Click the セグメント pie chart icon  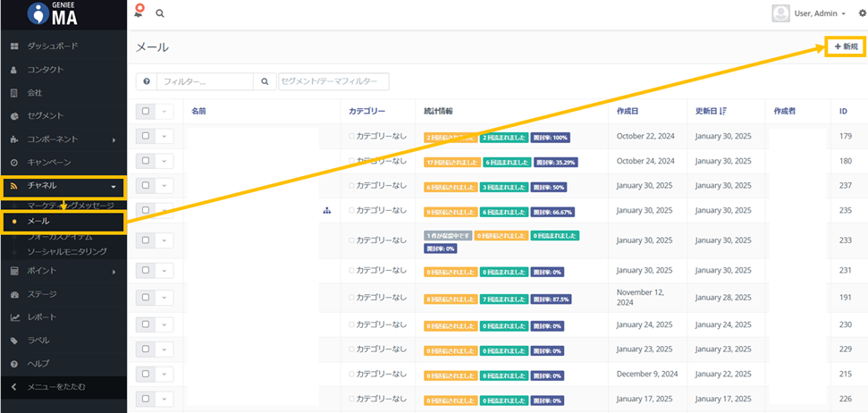pyautogui.click(x=14, y=116)
